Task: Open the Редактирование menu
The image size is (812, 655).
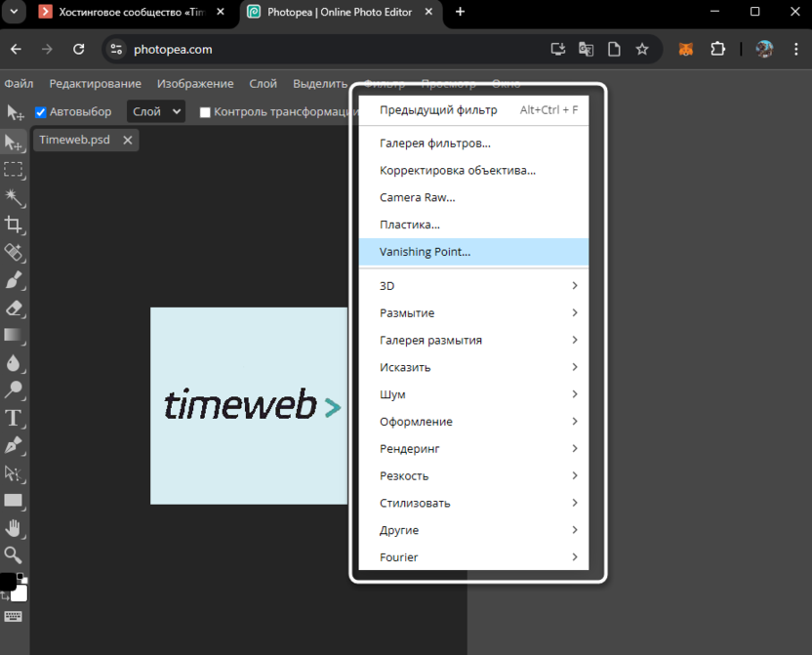Action: coord(96,83)
